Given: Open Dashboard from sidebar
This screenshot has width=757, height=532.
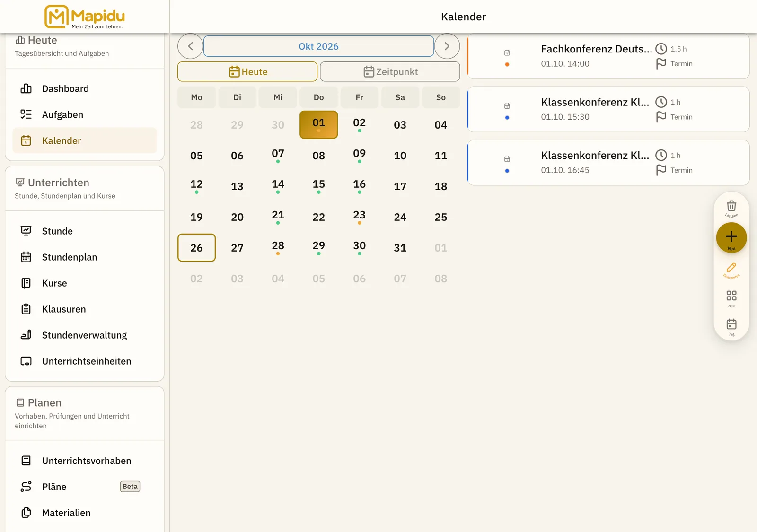Looking at the screenshot, I should pyautogui.click(x=85, y=88).
